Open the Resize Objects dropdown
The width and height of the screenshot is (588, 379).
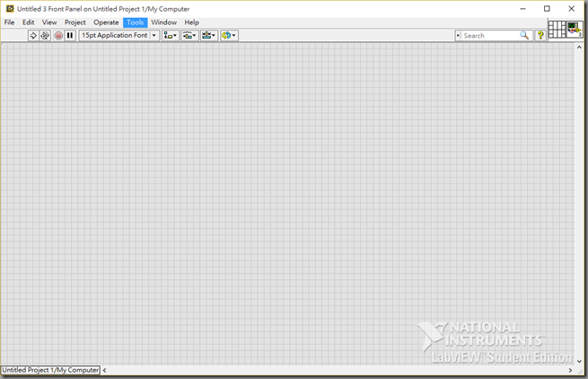tap(209, 36)
